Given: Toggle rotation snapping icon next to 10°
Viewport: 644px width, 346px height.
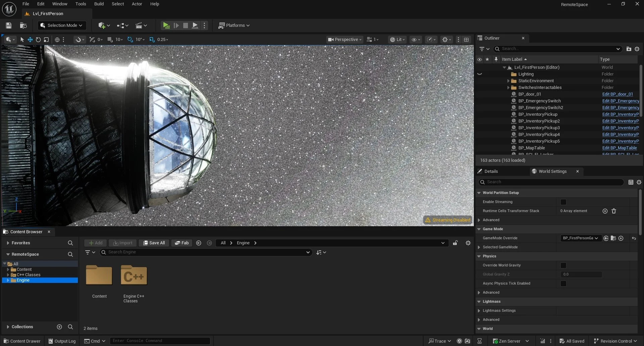Looking at the screenshot, I should [x=130, y=40].
